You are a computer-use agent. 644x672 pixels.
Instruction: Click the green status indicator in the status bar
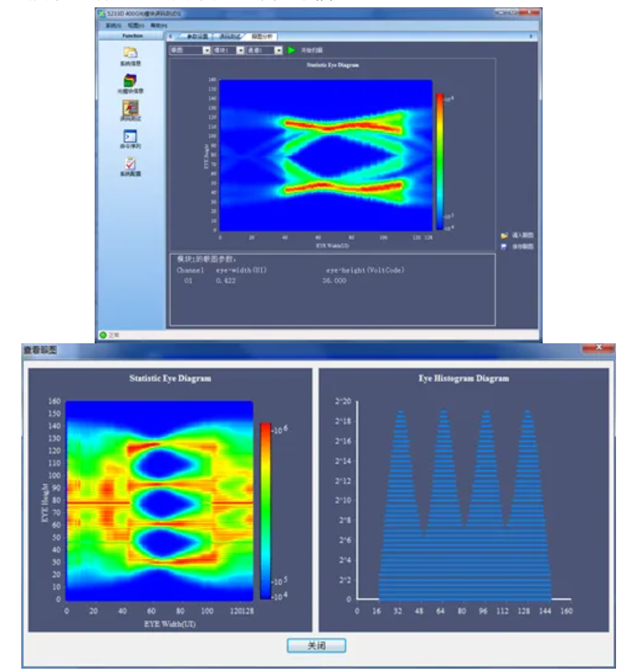(x=103, y=335)
